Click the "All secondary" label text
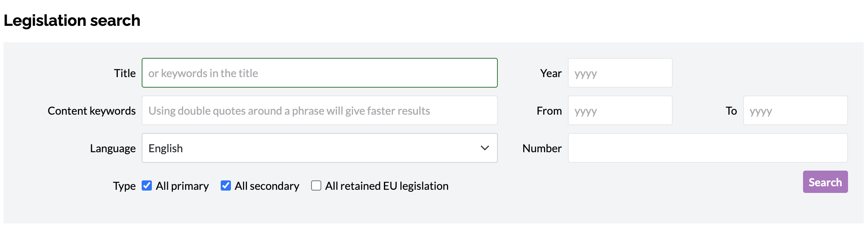 pos(267,186)
